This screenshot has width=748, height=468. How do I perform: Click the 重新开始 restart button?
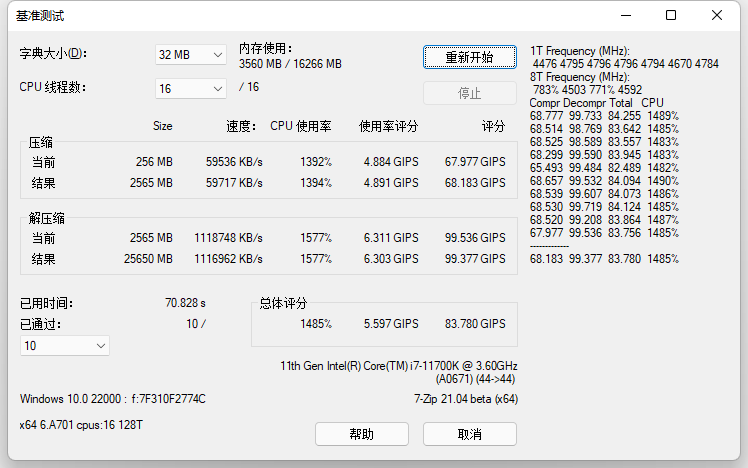(469, 57)
